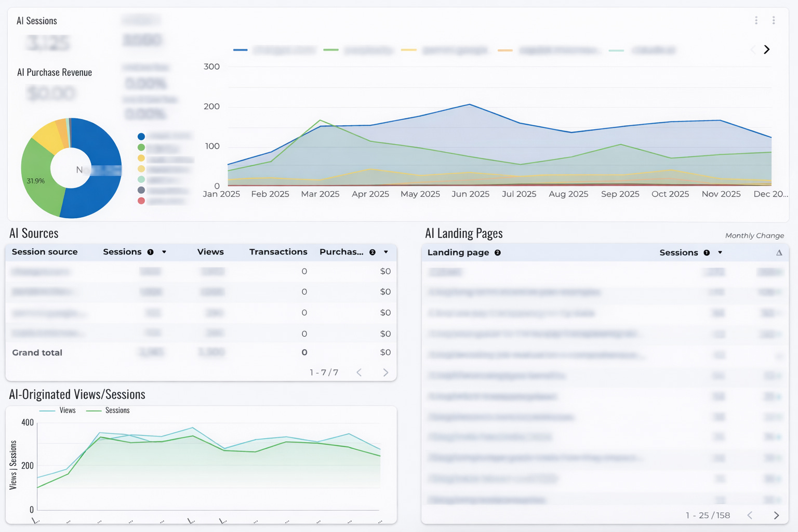798x532 pixels.
Task: Click the Sessions info icon in Landing Pages
Action: click(x=707, y=252)
